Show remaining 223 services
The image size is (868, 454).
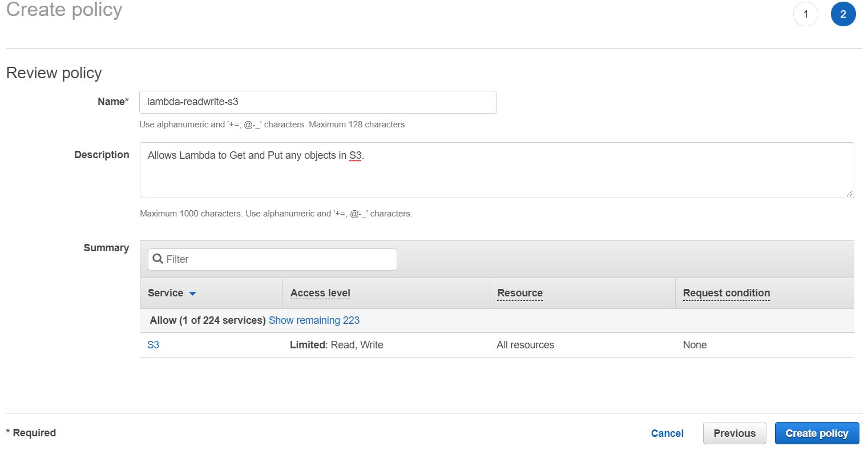tap(314, 320)
